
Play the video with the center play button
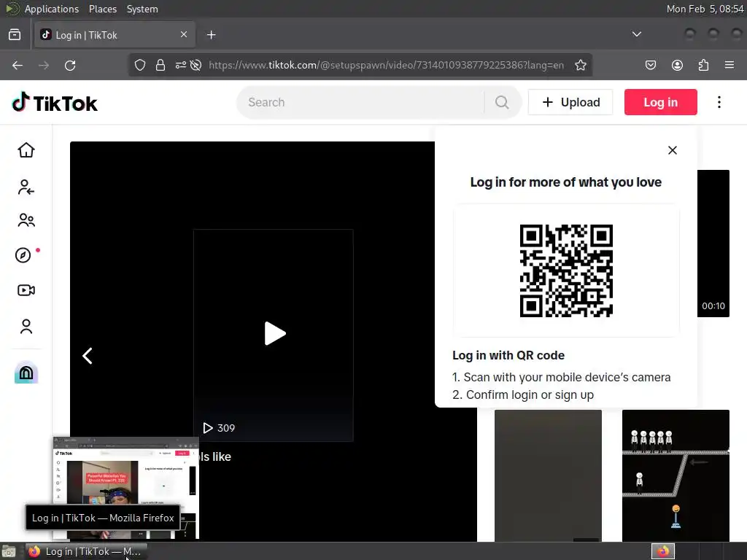[x=275, y=333]
